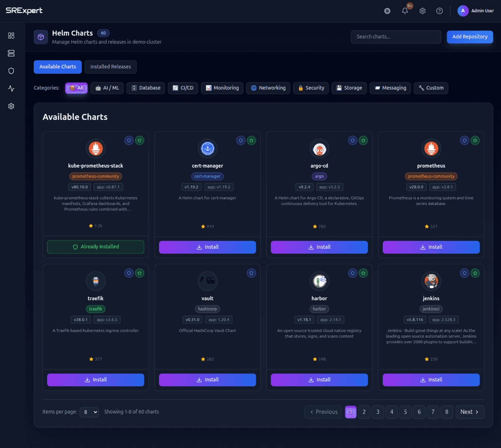Click the green verified badge on the cert-manager card
This screenshot has height=448, width=501.
click(251, 141)
